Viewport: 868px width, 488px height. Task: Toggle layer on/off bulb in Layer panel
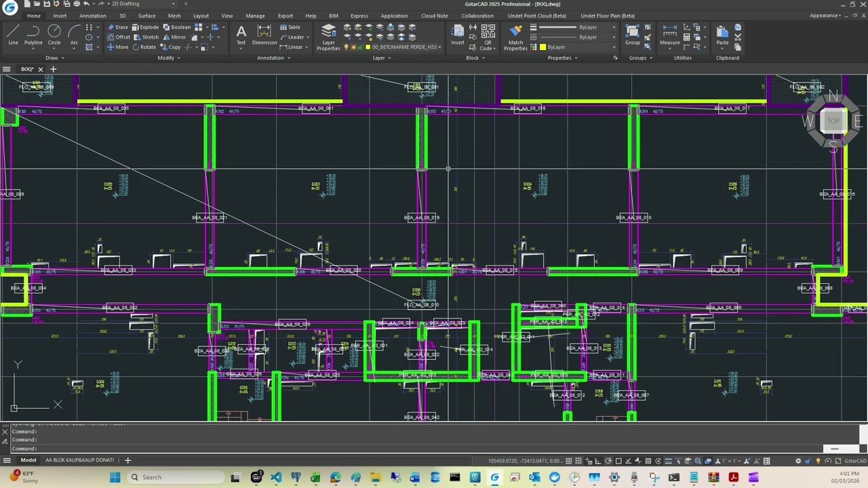tap(346, 47)
